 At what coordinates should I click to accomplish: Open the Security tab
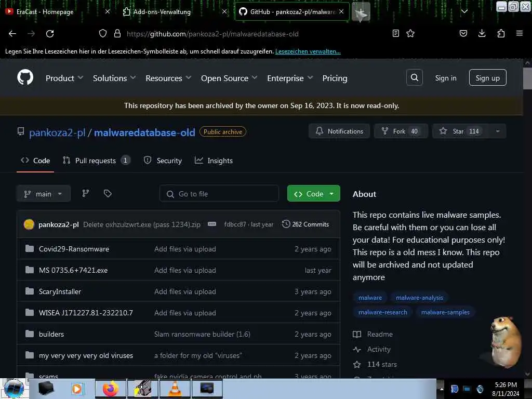[x=163, y=161]
